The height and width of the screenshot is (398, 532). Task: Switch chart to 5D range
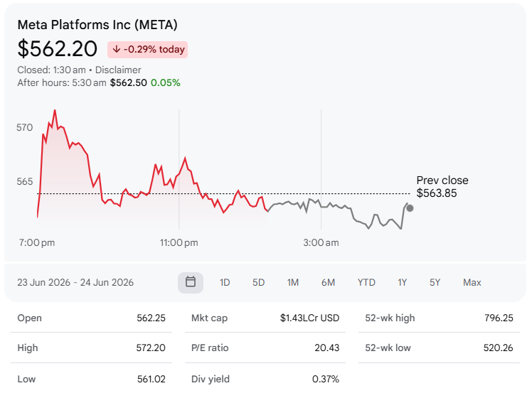coord(258,282)
